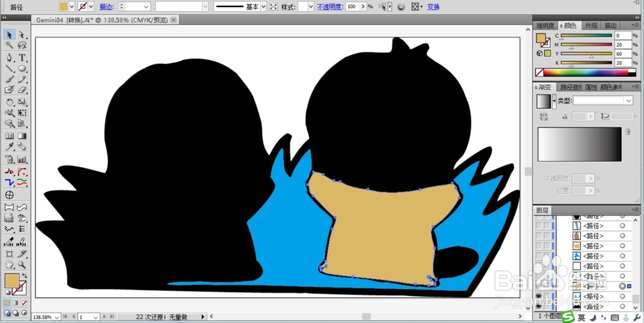Click the gradient panel delete stop trash icon
Image resolution: width=644 pixels, height=323 pixels.
pyautogui.click(x=627, y=131)
